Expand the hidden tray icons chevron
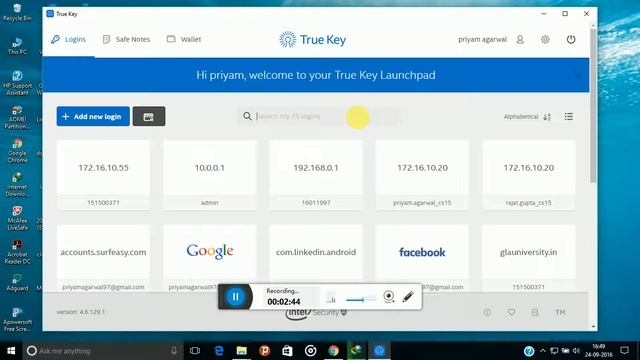 click(543, 351)
